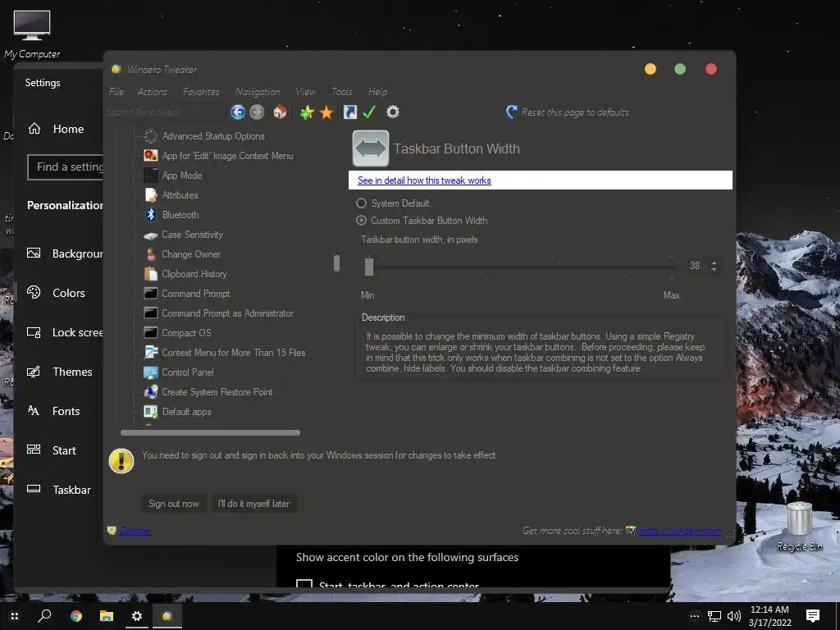The image size is (840, 630).
Task: Click the Case Sensitivity drive icon
Action: [x=151, y=235]
